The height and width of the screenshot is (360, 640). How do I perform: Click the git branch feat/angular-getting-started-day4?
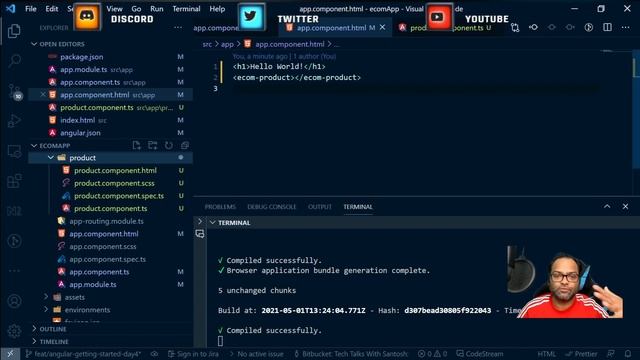click(83, 354)
